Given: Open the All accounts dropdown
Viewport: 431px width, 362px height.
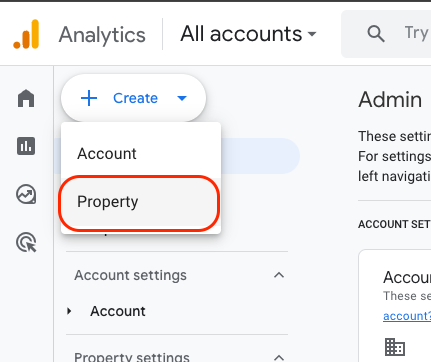Looking at the screenshot, I should (x=248, y=34).
